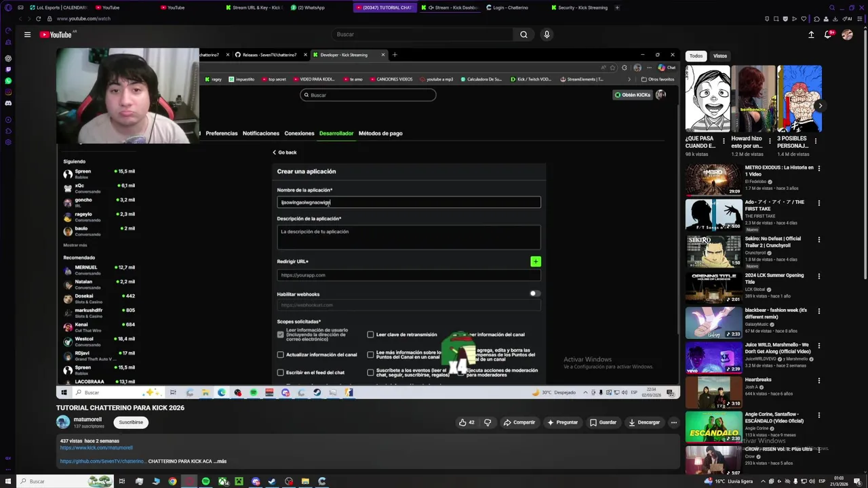Open options for Angie Corine ESCÁNDALO video
868x488 pixels.
818,415
